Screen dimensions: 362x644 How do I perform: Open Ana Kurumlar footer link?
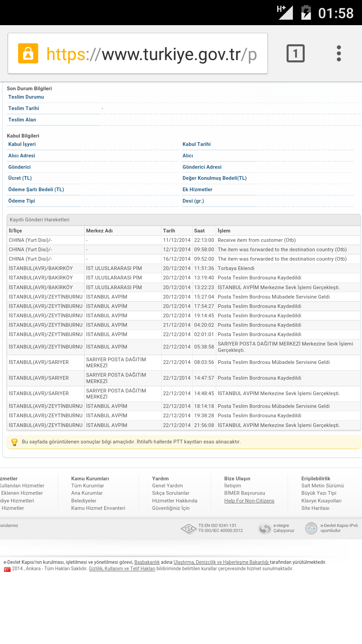pyautogui.click(x=87, y=493)
